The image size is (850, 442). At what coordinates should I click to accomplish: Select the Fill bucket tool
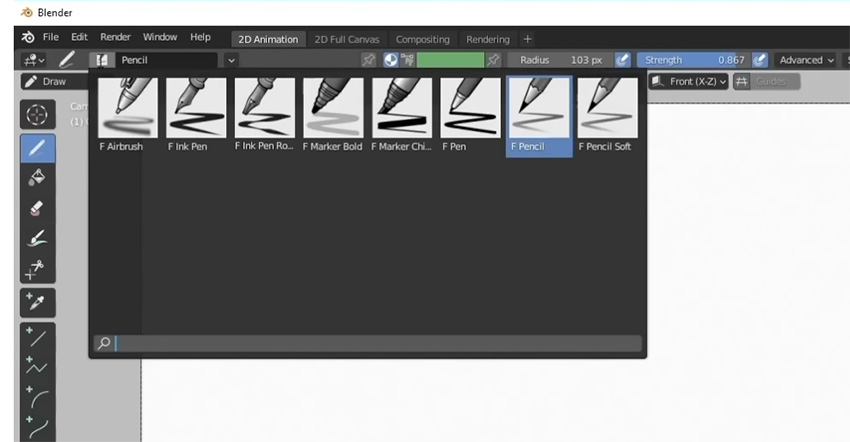[x=37, y=178]
